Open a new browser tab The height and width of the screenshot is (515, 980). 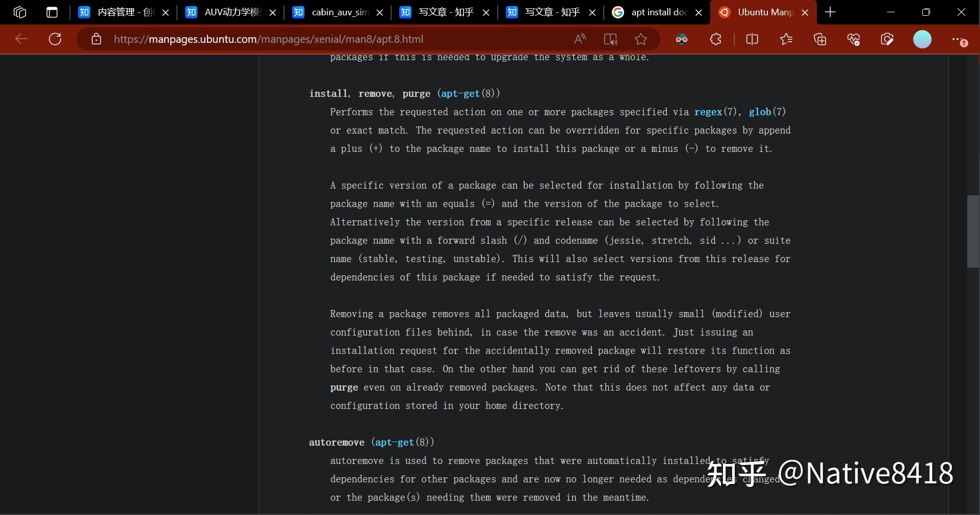830,12
